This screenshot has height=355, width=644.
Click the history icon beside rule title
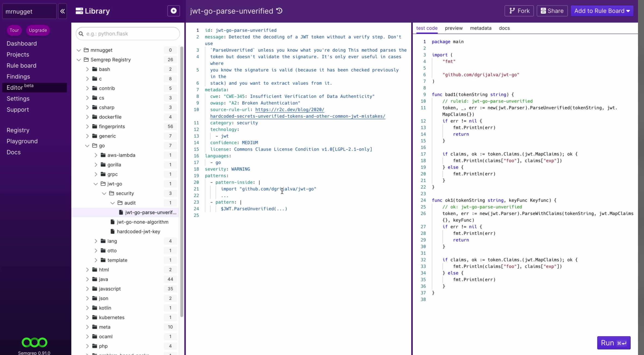tap(279, 11)
